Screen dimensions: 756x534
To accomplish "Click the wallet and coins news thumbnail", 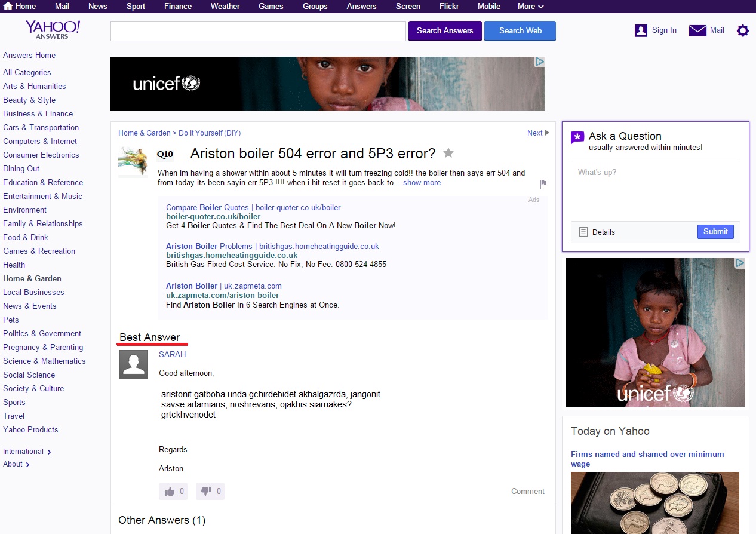I will (655, 503).
